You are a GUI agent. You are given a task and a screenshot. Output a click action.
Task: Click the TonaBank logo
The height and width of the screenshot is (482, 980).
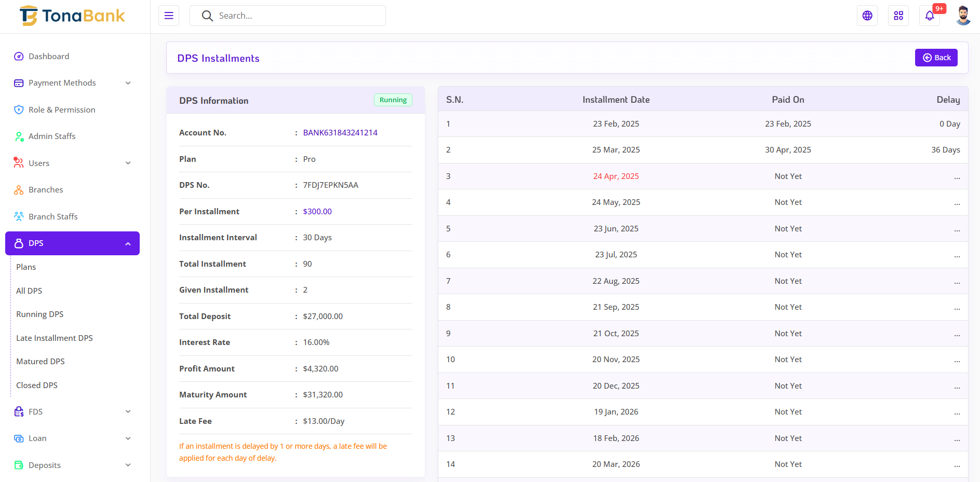click(x=73, y=16)
